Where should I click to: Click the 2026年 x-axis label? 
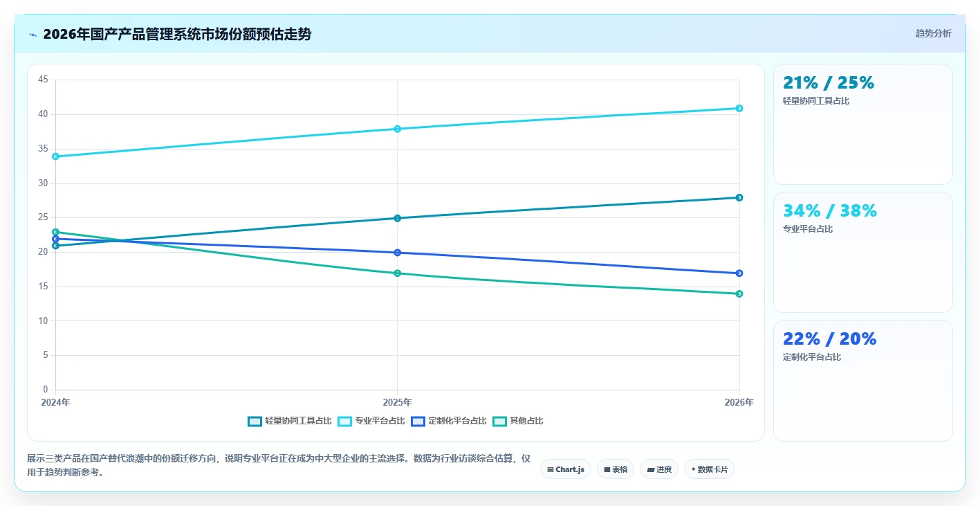coord(739,402)
